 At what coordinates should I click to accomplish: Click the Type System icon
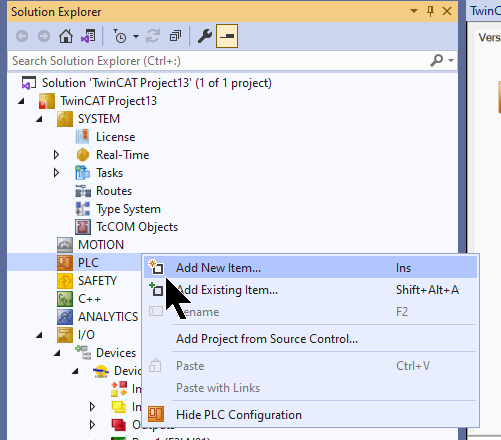[x=83, y=209]
